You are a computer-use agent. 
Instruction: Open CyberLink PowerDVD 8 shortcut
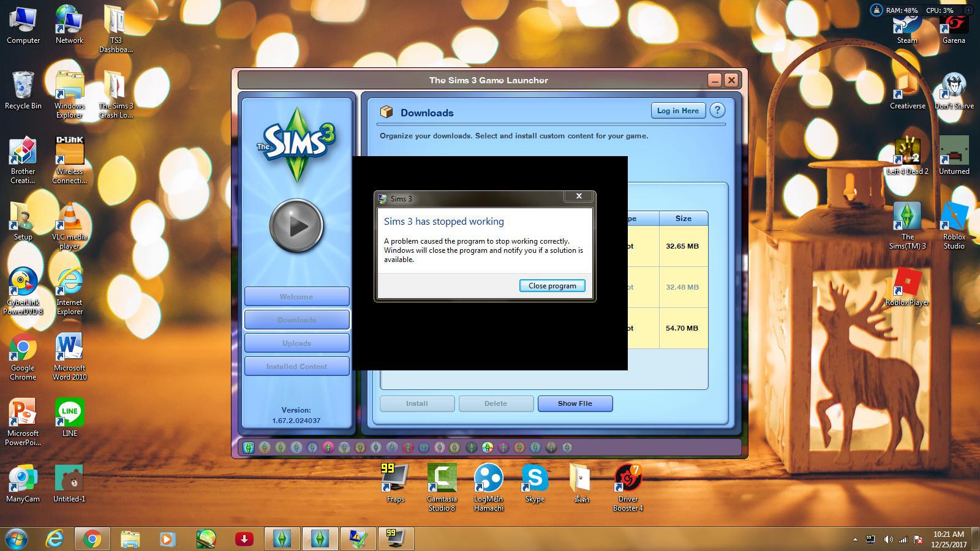[x=23, y=291]
